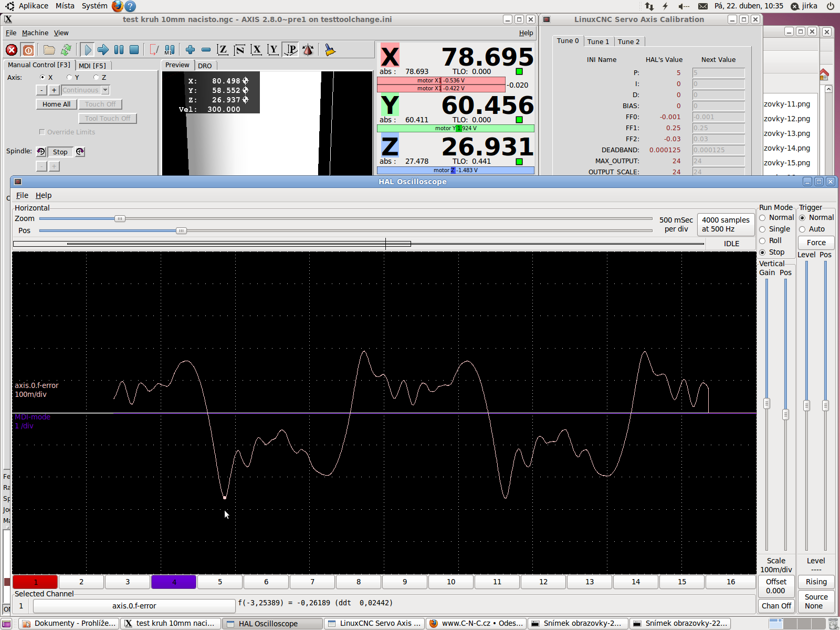Open the Continuous jog increment dropdown
This screenshot has width=840, height=630.
click(106, 90)
